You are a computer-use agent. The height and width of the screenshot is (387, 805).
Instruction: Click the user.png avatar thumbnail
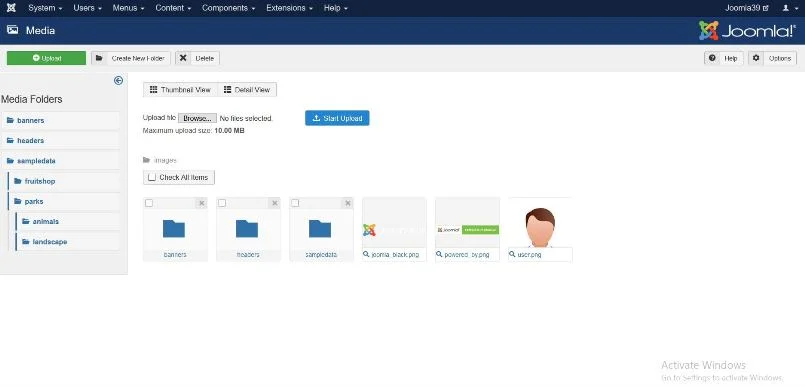(540, 223)
